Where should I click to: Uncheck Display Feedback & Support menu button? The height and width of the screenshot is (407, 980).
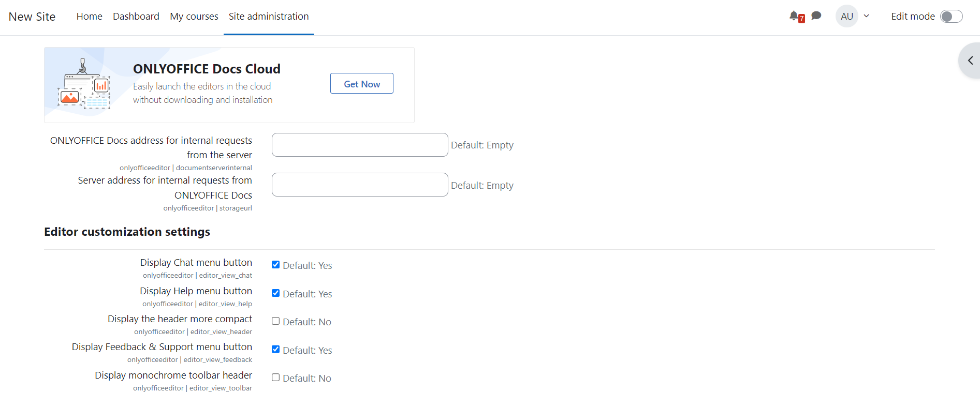click(276, 350)
